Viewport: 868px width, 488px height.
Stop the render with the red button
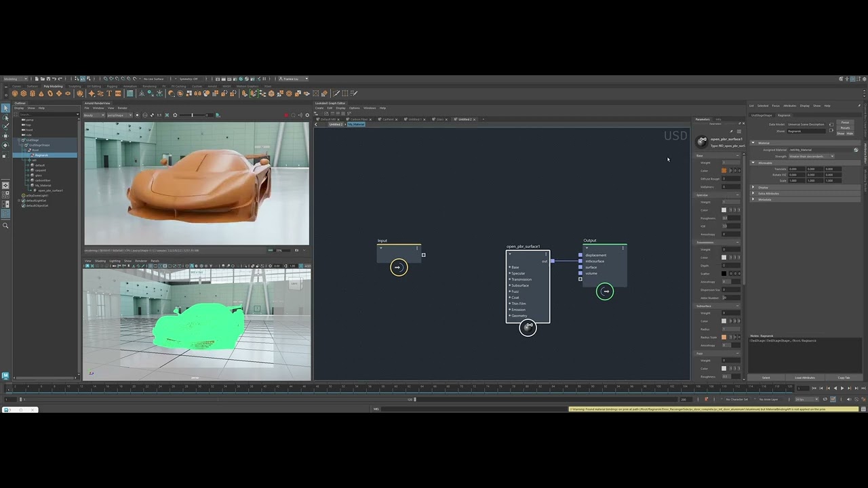click(x=287, y=115)
